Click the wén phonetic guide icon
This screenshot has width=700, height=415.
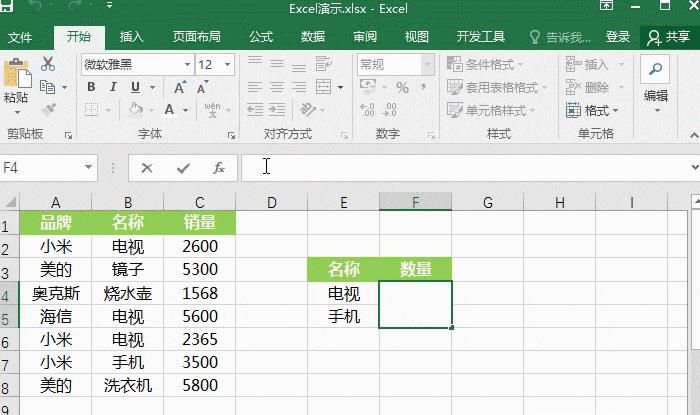[x=212, y=109]
